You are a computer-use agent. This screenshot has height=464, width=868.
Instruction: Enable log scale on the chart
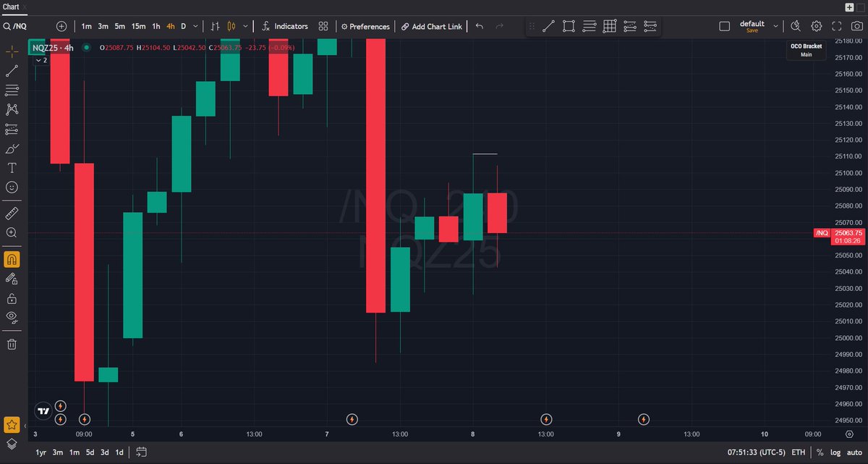click(x=835, y=452)
